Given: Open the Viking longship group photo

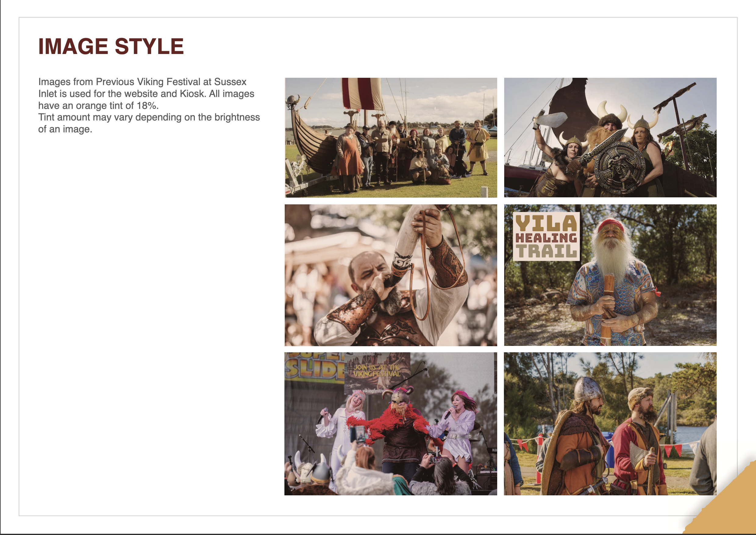Looking at the screenshot, I should (x=391, y=138).
